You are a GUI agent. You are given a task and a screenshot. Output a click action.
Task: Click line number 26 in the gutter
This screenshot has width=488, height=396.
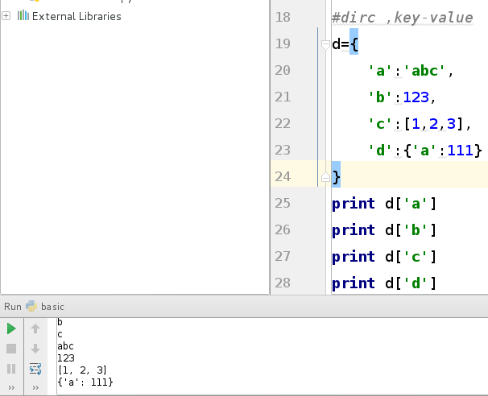click(x=283, y=230)
